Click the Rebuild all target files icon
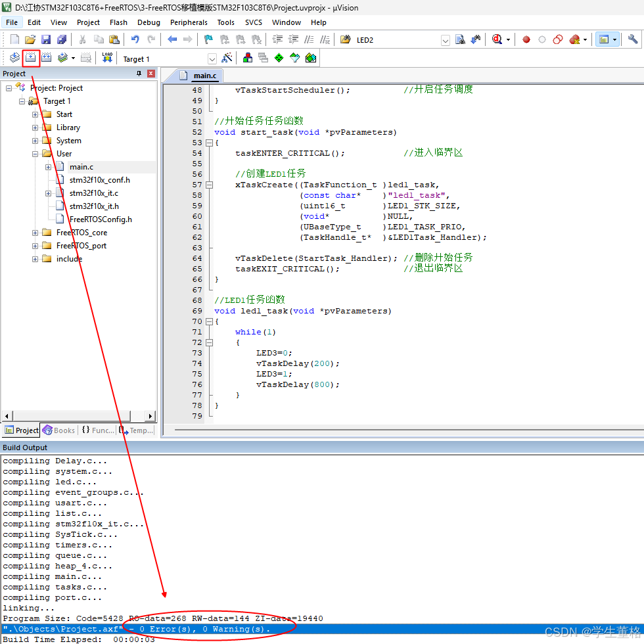The image size is (644, 644). pos(47,58)
